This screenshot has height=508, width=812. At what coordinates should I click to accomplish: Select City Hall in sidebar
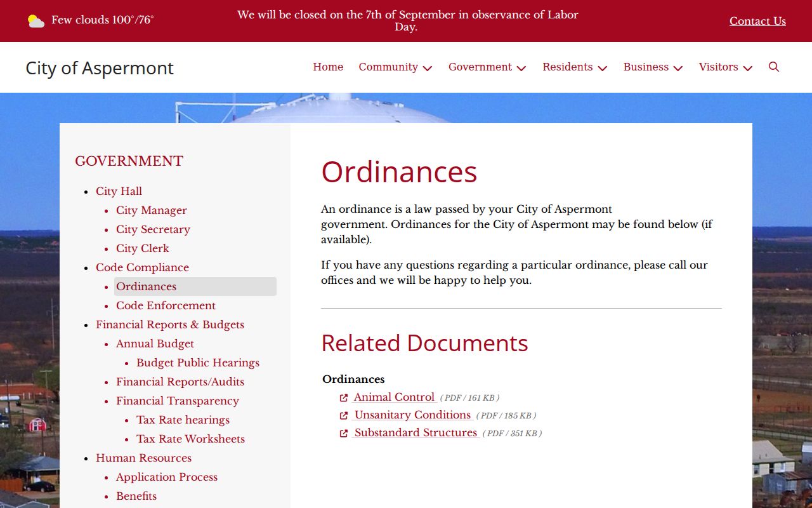point(119,191)
